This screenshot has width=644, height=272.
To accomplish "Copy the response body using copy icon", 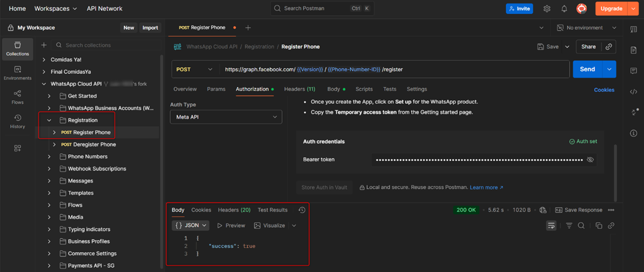I will [x=598, y=226].
